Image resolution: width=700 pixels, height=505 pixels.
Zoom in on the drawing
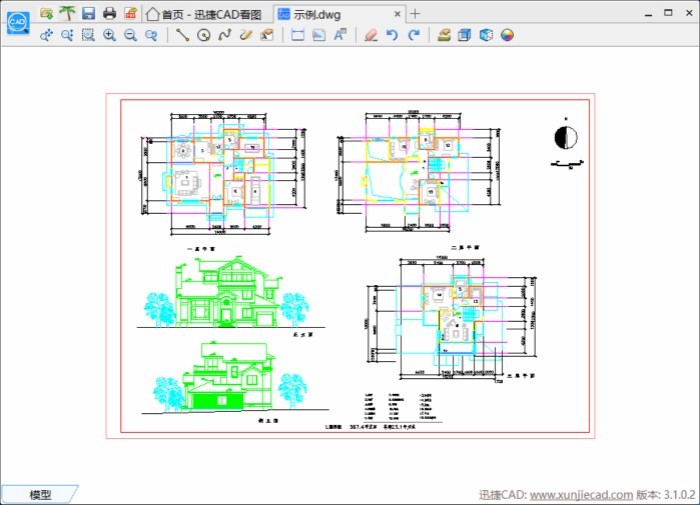click(x=109, y=35)
